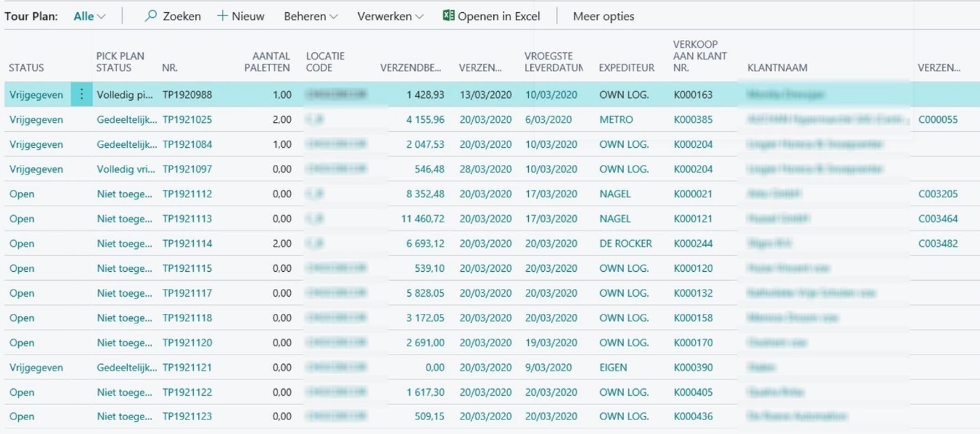The width and height of the screenshot is (980, 434).
Task: Sort by the Status column header
Action: pos(26,68)
